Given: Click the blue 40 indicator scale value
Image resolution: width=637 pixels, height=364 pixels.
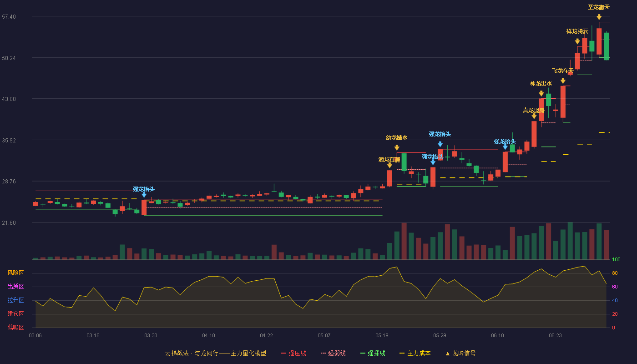Looking at the screenshot, I should click(x=615, y=300).
